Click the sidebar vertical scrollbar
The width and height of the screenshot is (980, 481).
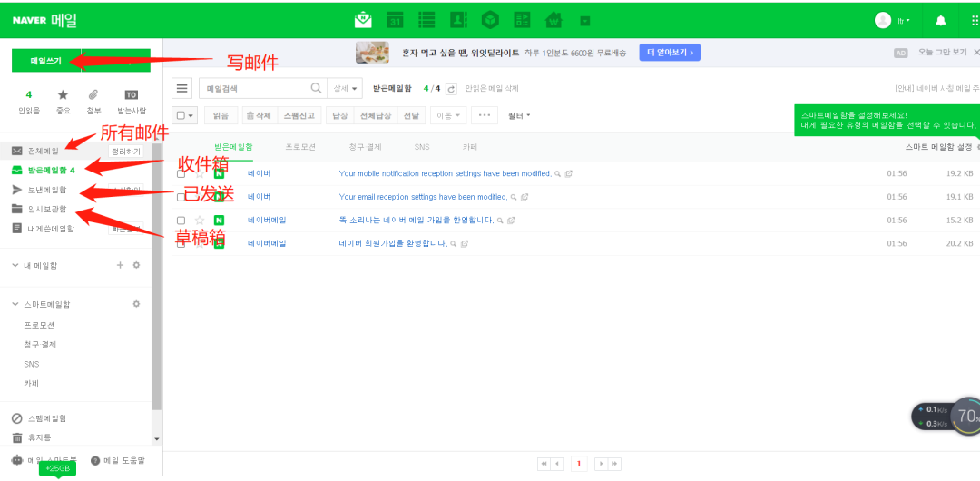156,276
